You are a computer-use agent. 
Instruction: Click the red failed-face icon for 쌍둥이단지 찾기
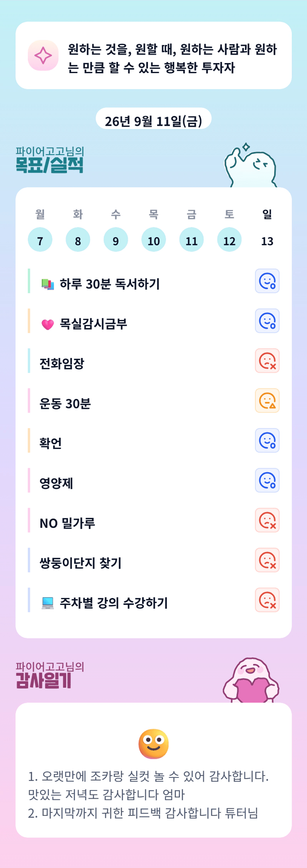pyautogui.click(x=267, y=560)
